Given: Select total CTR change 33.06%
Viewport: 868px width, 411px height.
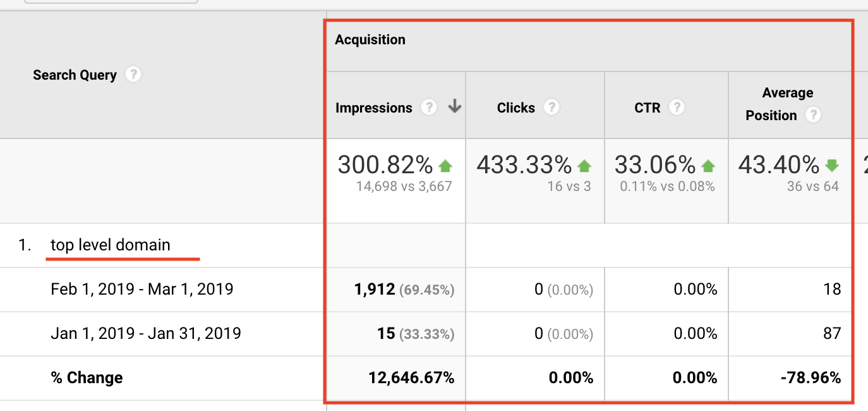Looking at the screenshot, I should (656, 165).
